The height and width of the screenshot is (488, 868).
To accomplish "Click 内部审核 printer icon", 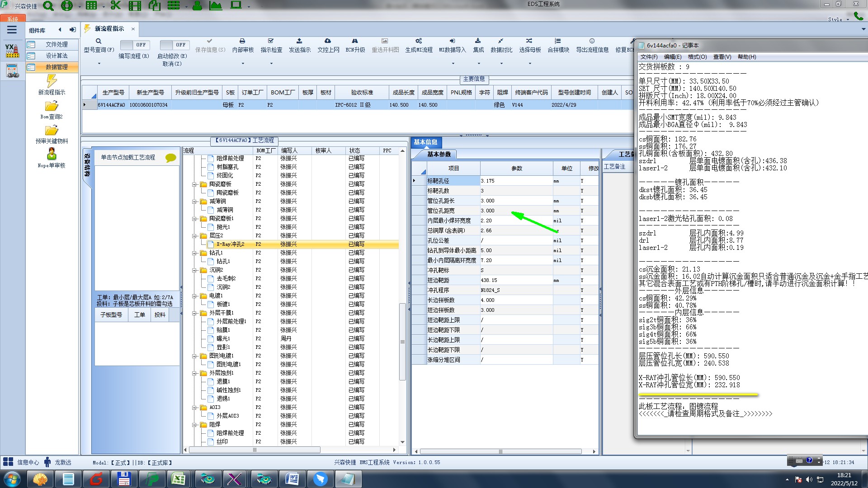I will (x=242, y=41).
